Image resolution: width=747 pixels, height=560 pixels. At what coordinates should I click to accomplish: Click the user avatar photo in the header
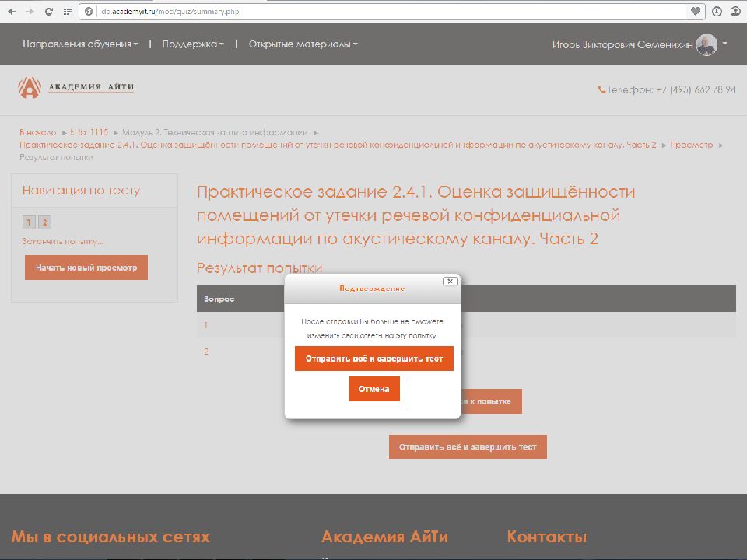coord(707,44)
